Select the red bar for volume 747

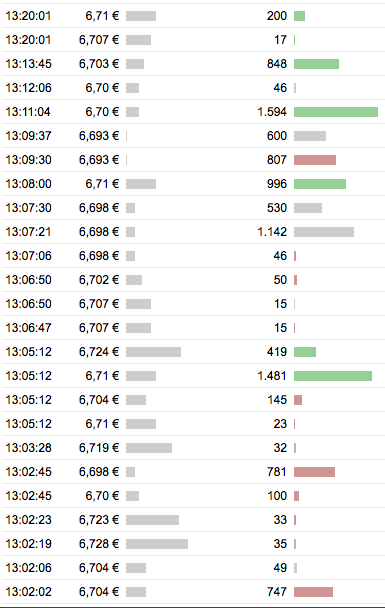click(313, 592)
